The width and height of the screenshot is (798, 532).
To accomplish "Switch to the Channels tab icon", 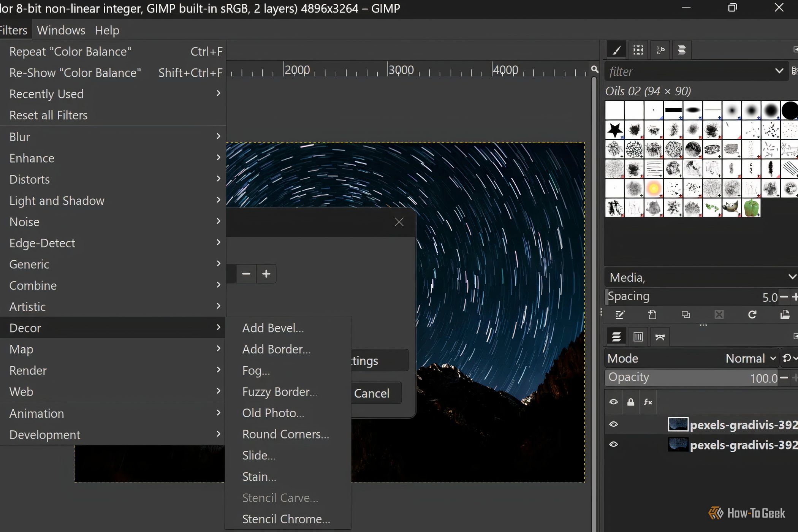I will 638,337.
